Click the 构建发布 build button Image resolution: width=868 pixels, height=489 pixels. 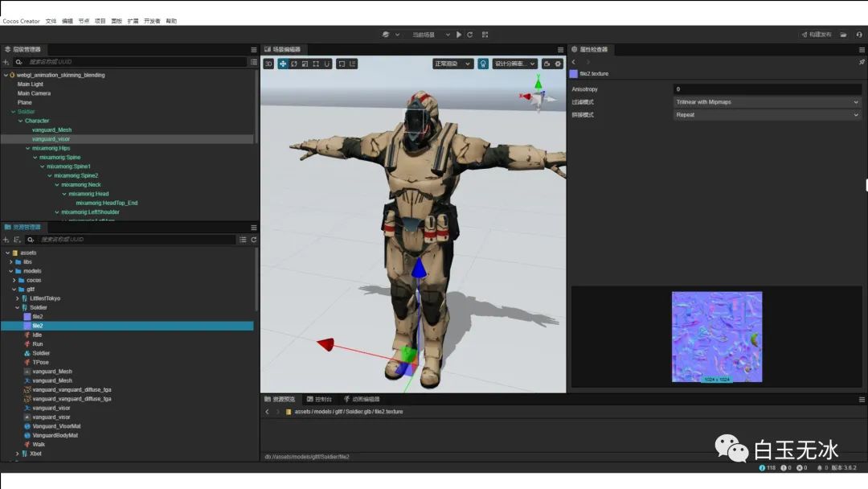pyautogui.click(x=816, y=35)
